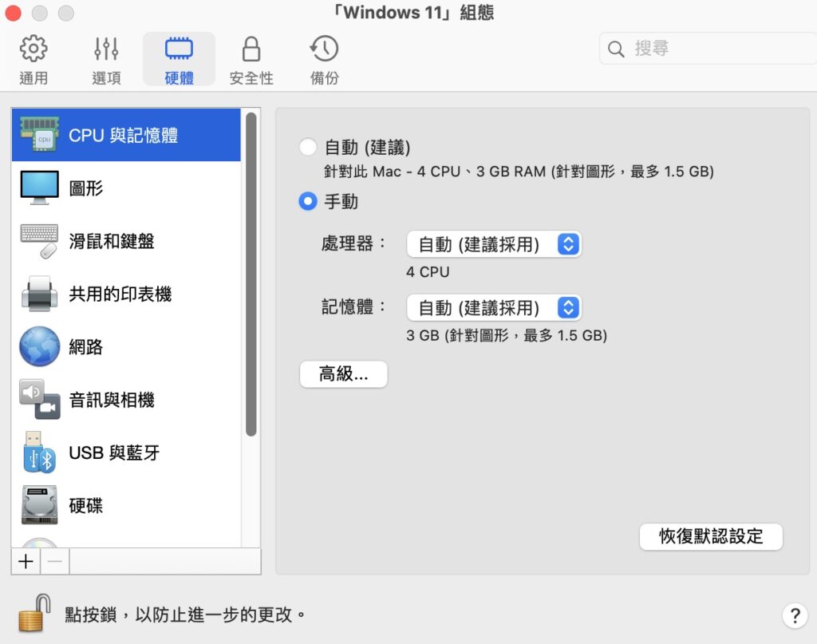Image resolution: width=817 pixels, height=644 pixels.
Task: Open help with the question mark button
Action: pos(795,615)
